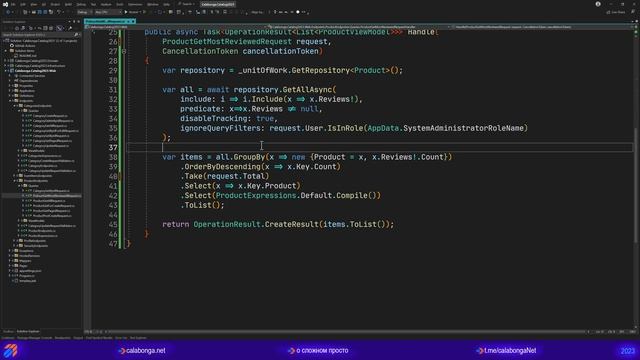The image size is (640, 360).
Task: Open the Debug configuration dropdown
Action: click(85, 12)
